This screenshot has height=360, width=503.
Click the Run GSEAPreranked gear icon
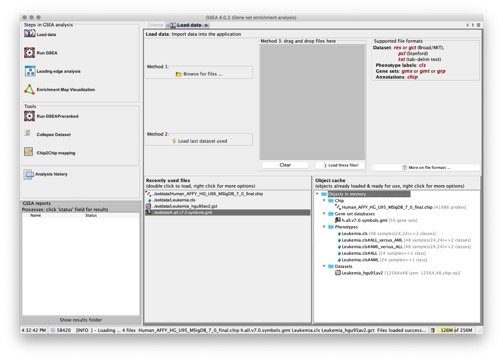pyautogui.click(x=29, y=116)
